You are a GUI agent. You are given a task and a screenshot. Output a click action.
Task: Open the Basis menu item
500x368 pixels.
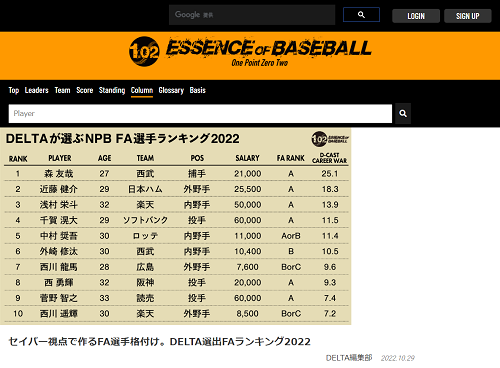tap(198, 90)
